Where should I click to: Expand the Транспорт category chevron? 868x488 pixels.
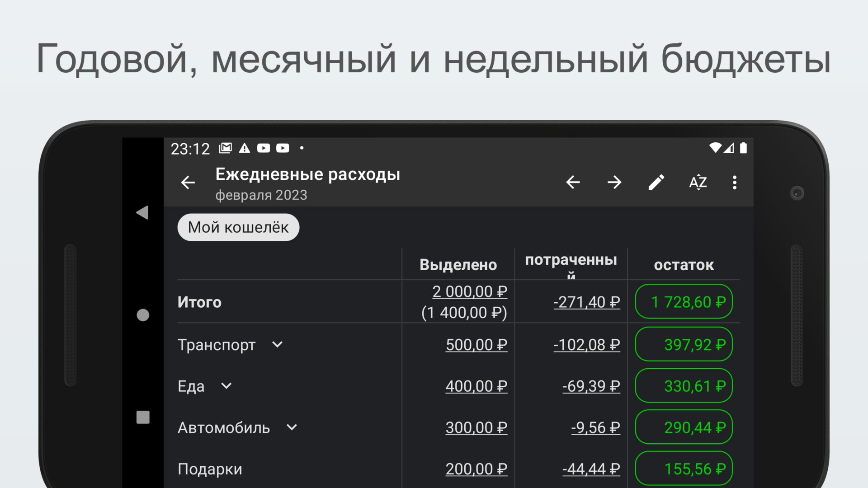(x=277, y=345)
